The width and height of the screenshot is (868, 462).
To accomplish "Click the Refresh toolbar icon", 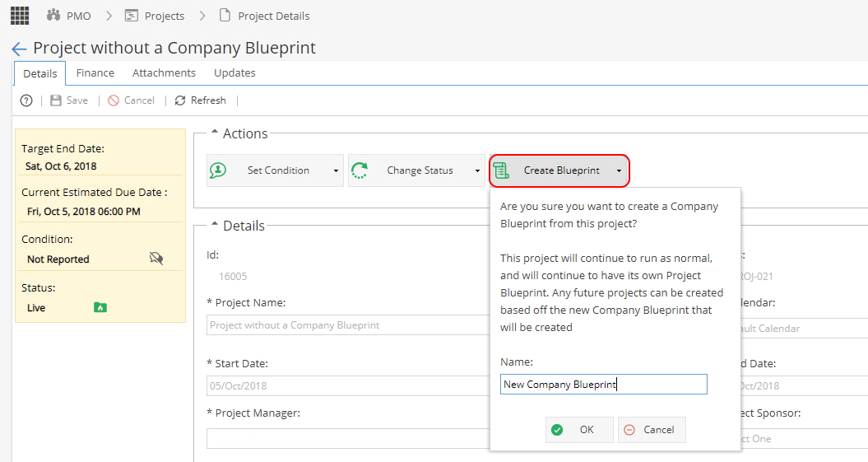I will click(x=180, y=100).
